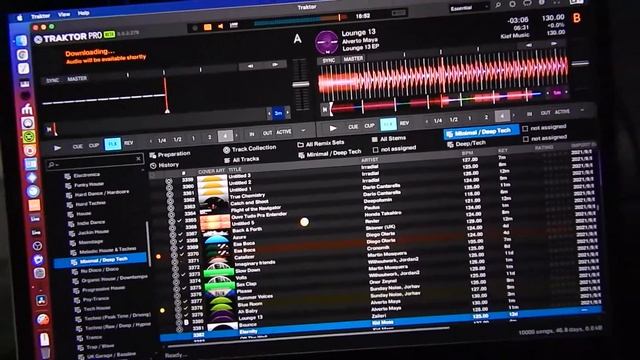Image resolution: width=640 pixels, height=360 pixels.
Task: Click the search magnifier icon in browser
Action: point(51,164)
